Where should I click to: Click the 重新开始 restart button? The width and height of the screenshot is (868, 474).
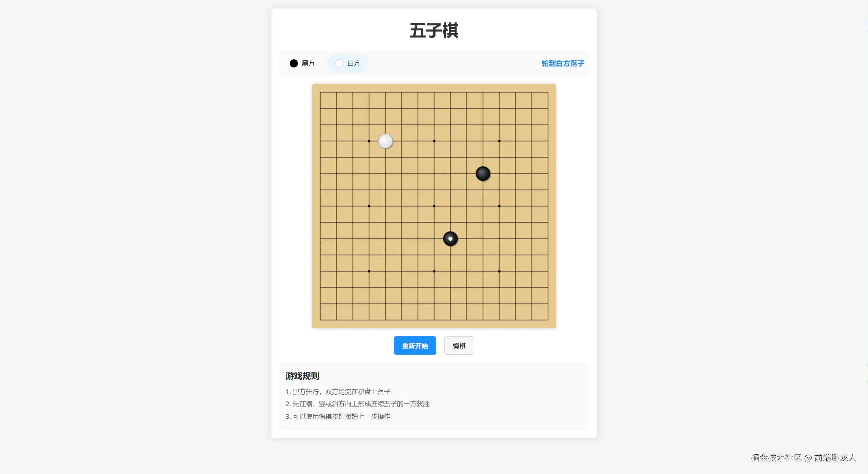(415, 345)
